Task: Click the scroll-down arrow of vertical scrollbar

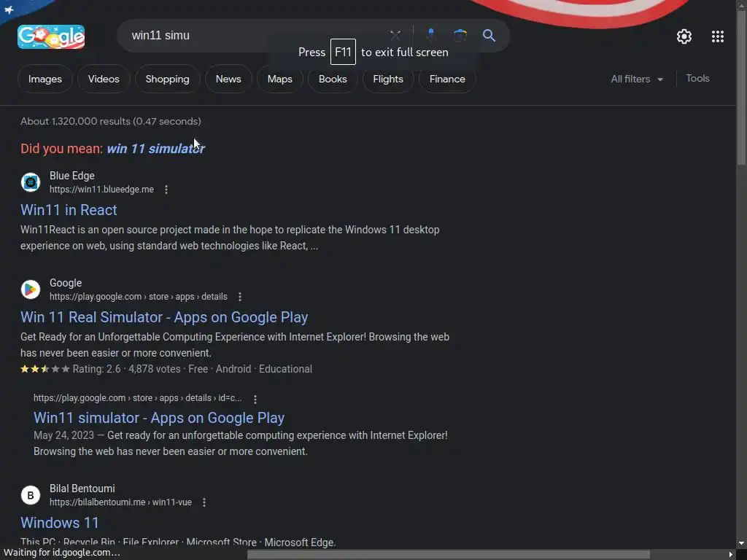Action: (742, 543)
